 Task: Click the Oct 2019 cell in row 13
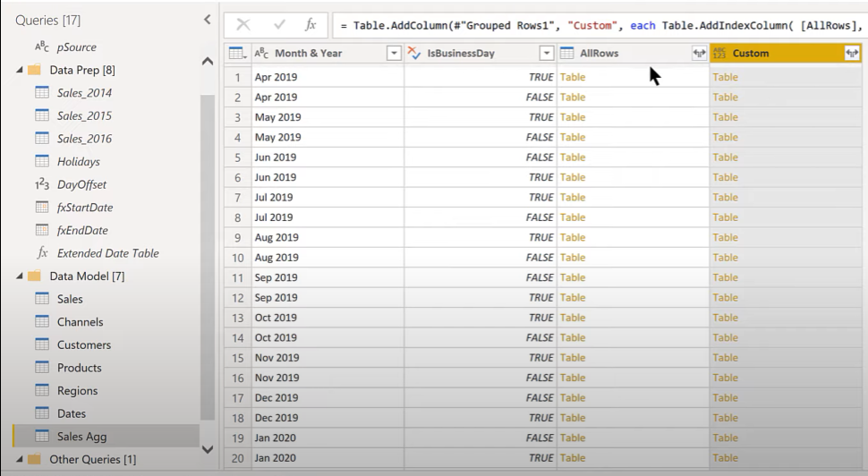coord(328,318)
